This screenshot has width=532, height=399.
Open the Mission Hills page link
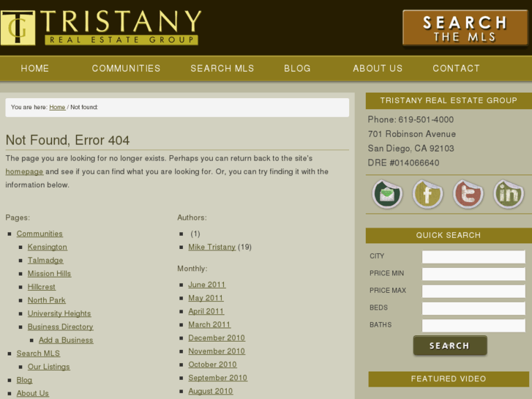[x=49, y=273]
